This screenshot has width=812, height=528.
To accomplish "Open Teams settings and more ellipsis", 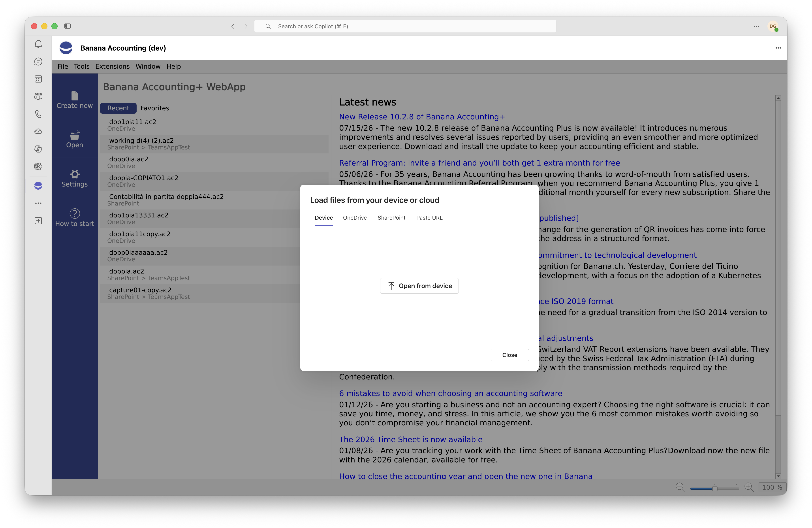I will coord(756,26).
